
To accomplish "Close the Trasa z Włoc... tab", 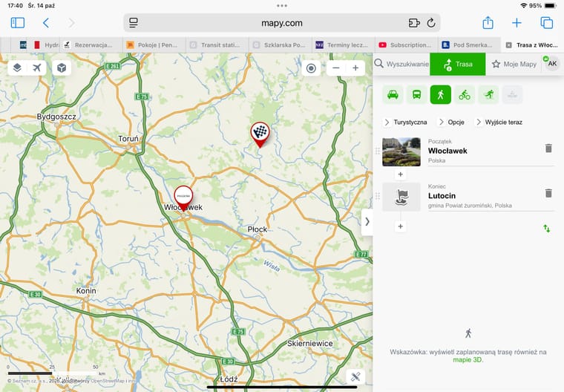I will (509, 45).
